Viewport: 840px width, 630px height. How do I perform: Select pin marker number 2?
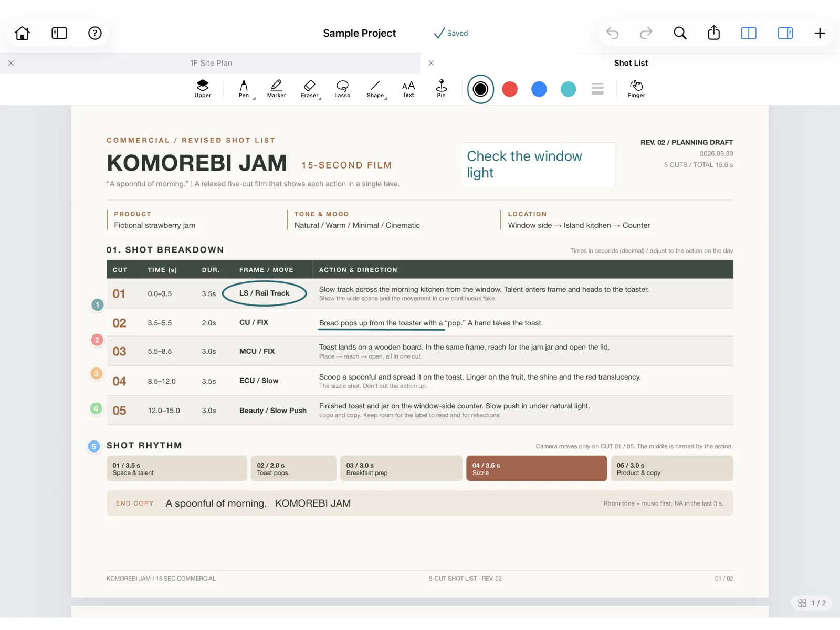pos(97,340)
